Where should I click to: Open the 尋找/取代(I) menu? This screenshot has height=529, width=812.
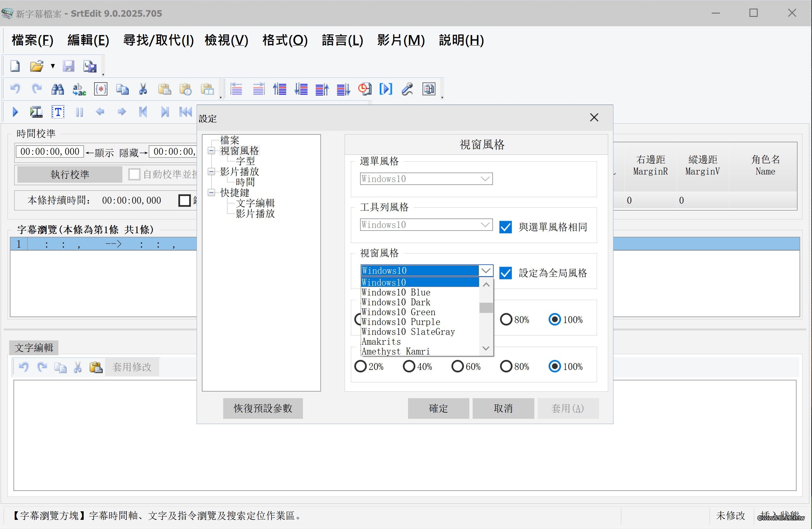click(158, 40)
